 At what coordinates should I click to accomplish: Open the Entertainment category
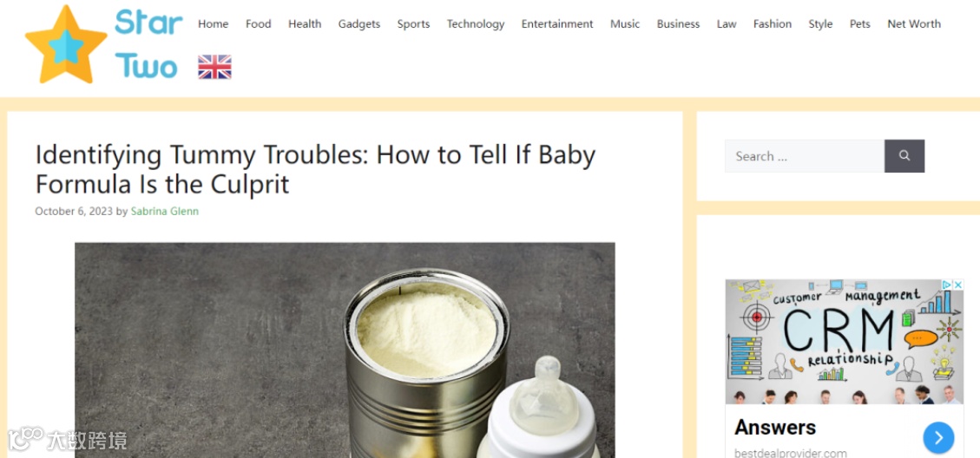click(557, 23)
